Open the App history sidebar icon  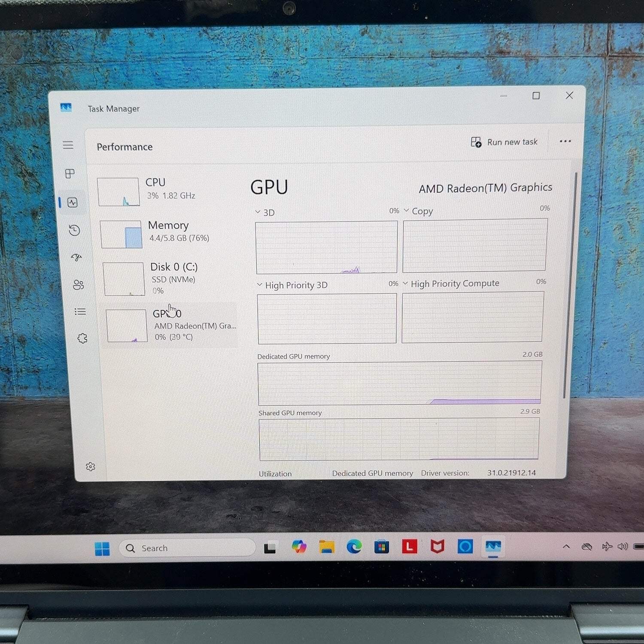(x=74, y=231)
